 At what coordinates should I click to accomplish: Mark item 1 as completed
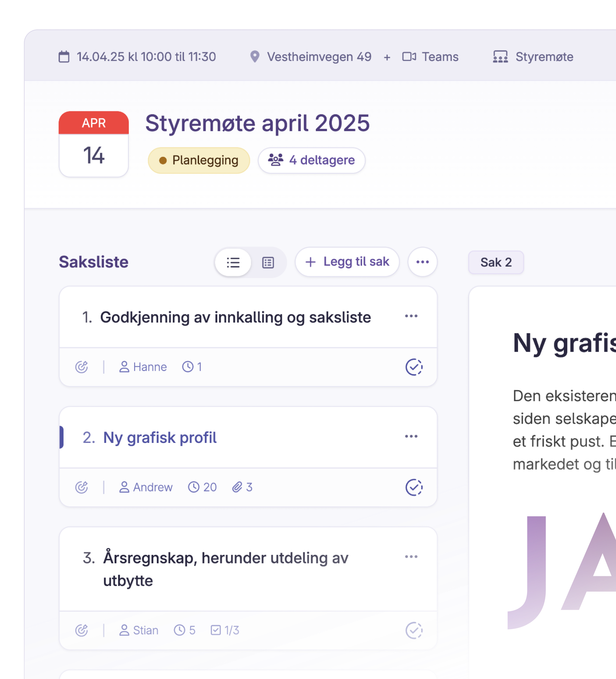[414, 367]
